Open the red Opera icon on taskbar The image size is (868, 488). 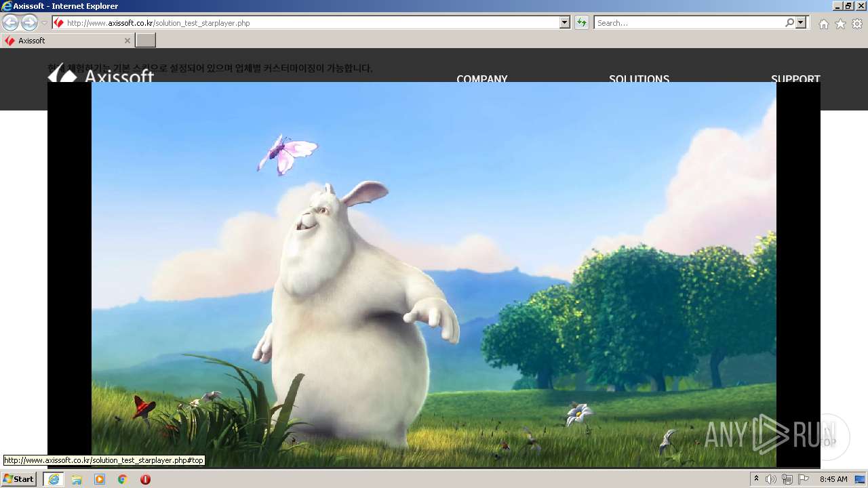point(145,479)
